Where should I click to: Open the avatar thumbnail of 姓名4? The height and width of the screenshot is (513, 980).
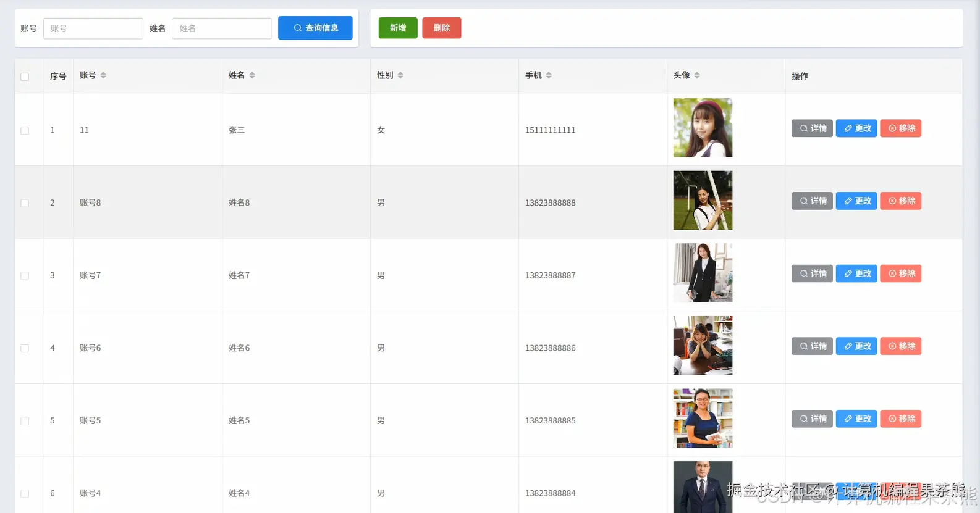point(703,487)
